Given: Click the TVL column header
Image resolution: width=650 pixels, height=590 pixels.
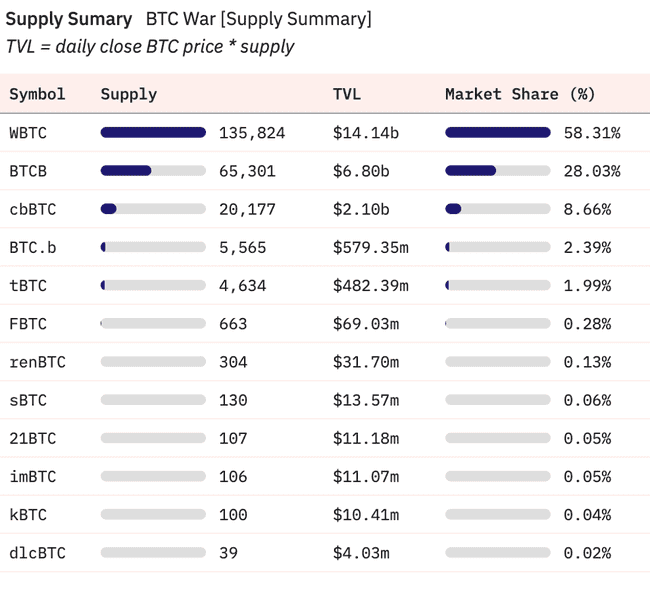Looking at the screenshot, I should tap(347, 94).
